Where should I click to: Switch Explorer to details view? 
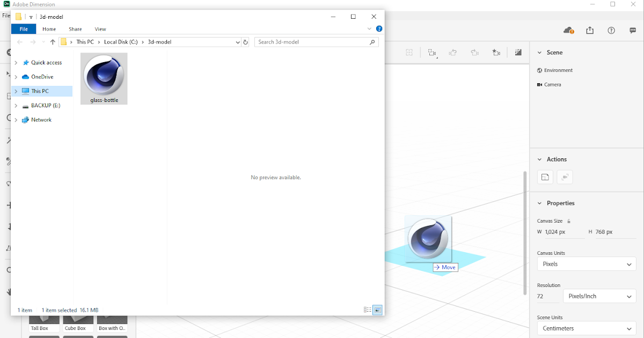tap(368, 310)
